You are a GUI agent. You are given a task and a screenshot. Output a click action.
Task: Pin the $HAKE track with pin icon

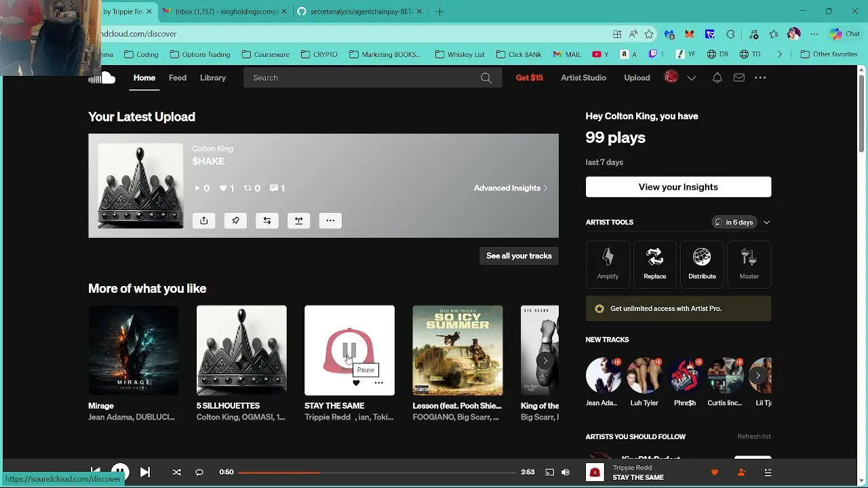(235, 220)
